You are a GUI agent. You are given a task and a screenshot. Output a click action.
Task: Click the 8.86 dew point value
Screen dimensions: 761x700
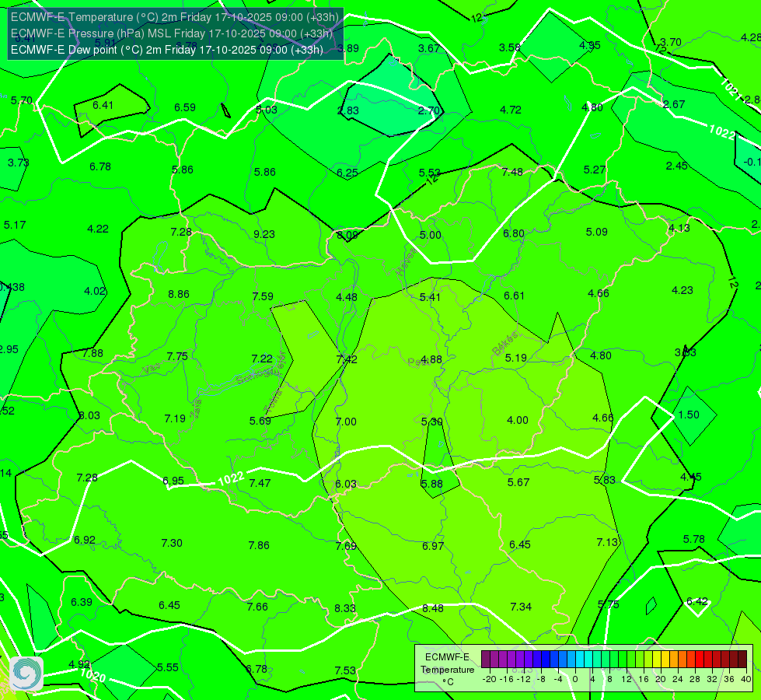179,294
